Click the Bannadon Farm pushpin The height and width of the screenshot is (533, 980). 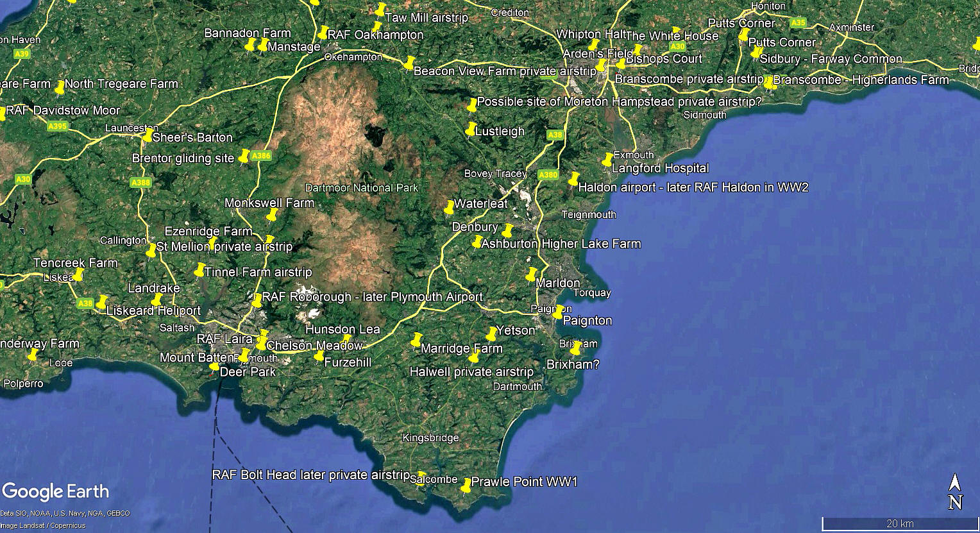(x=251, y=45)
